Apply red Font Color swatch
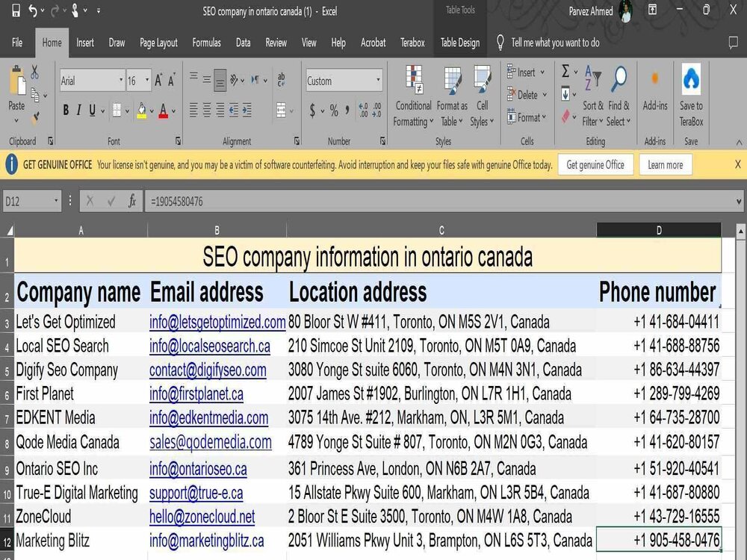Viewport: 747px width, 560px height. click(164, 111)
